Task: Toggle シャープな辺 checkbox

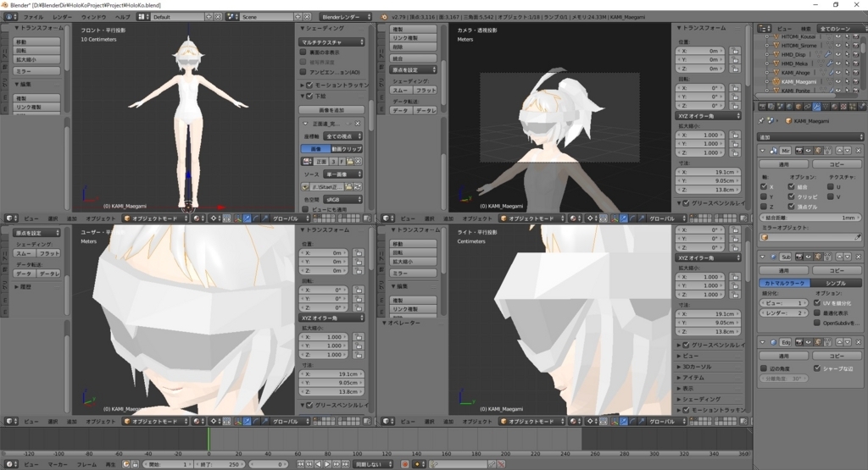Action: tap(817, 368)
